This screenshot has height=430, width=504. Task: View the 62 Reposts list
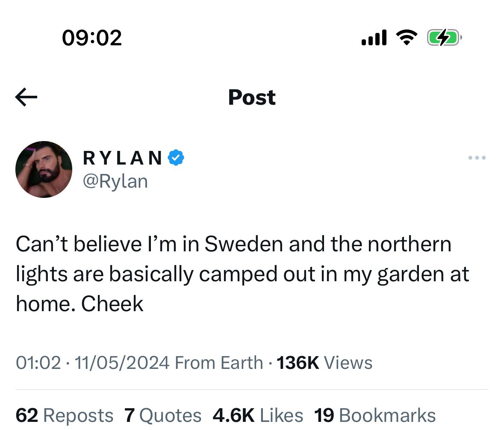[x=65, y=415]
